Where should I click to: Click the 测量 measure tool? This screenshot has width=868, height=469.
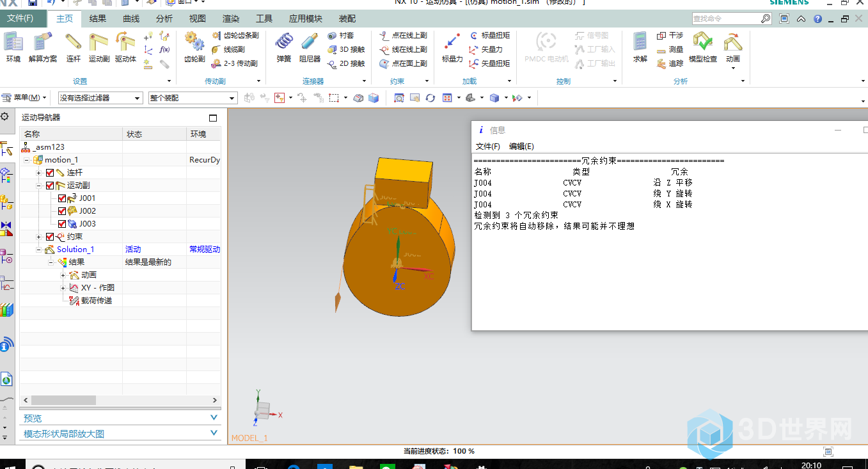[670, 49]
